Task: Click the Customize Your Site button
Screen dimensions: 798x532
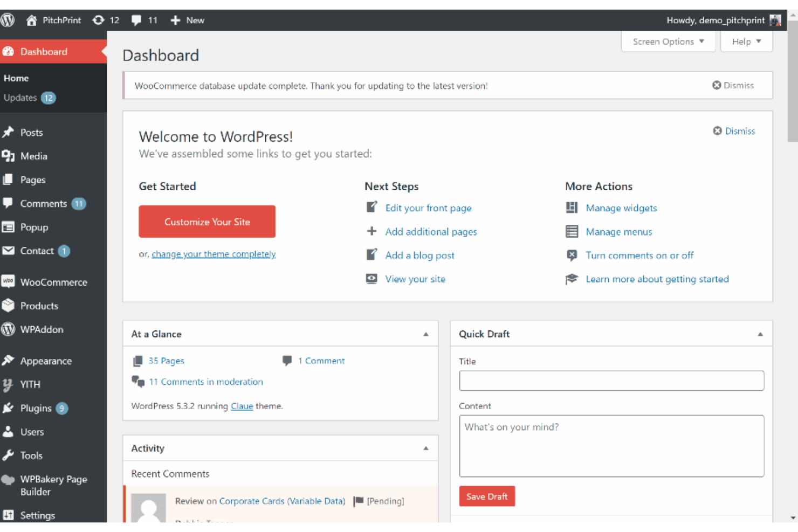Action: pyautogui.click(x=207, y=222)
